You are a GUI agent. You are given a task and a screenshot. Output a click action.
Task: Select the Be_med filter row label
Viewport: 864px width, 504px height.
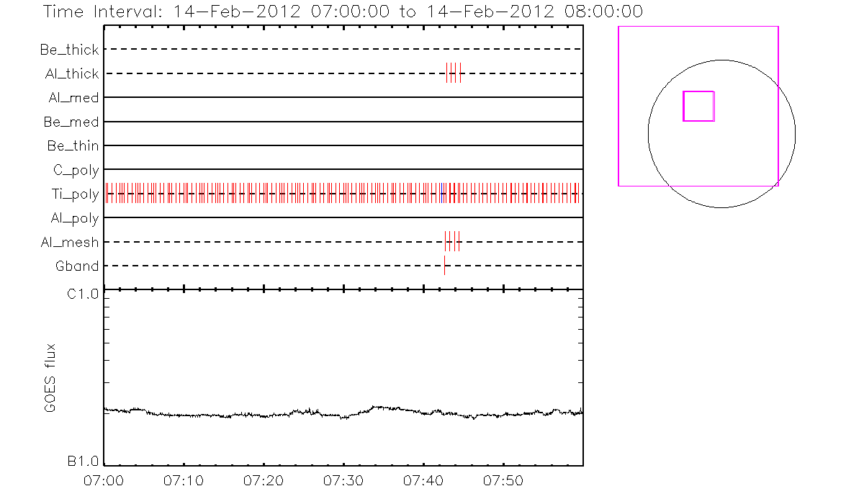click(71, 122)
